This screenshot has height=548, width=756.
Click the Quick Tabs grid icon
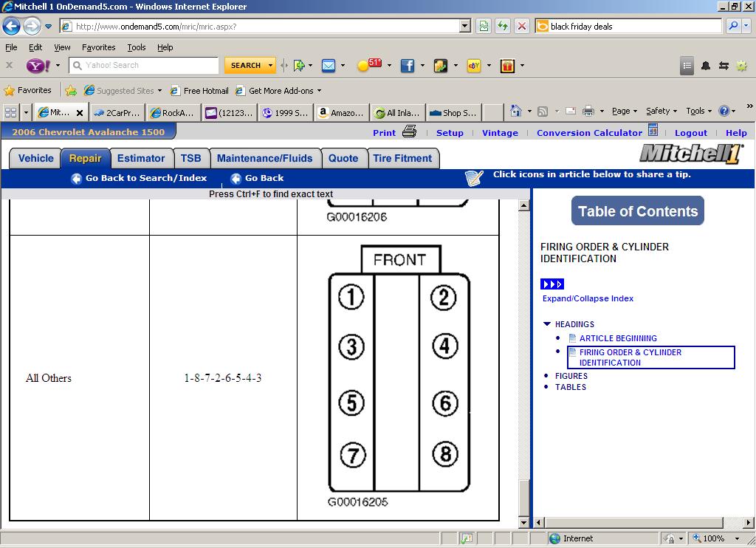(10, 113)
